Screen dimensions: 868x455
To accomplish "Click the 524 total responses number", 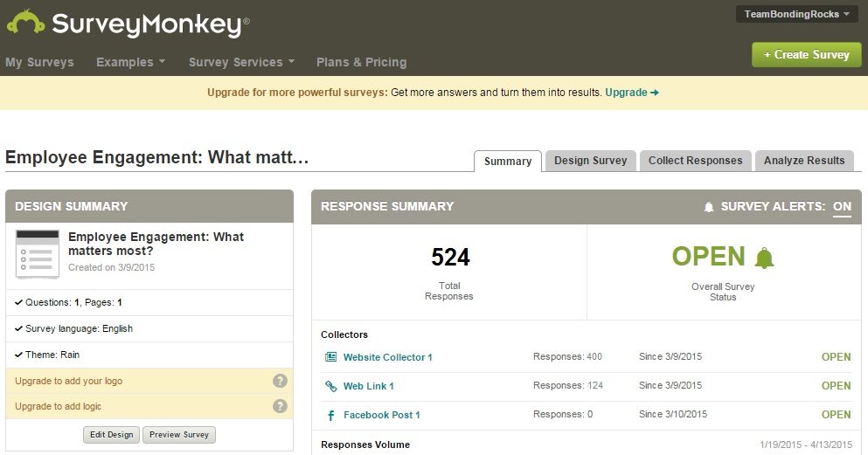I will 450,257.
